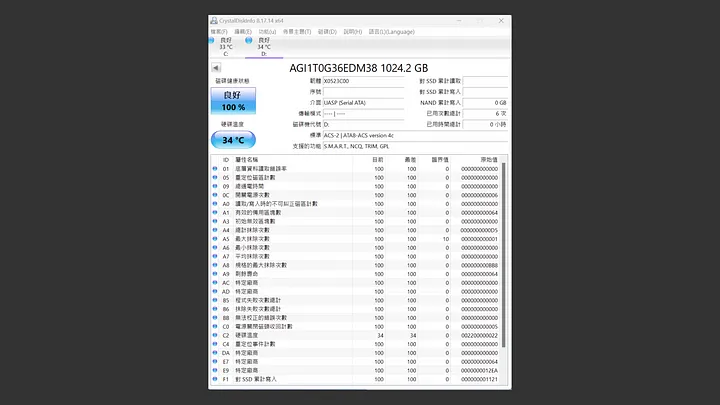Click status circle of attribute ID A9
Image resolution: width=720 pixels, height=405 pixels.
(x=215, y=274)
